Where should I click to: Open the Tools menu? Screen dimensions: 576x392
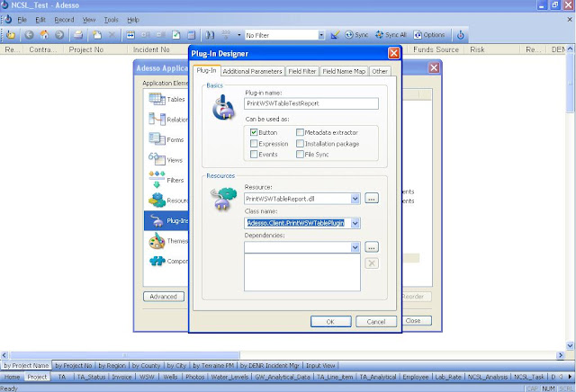coord(111,20)
